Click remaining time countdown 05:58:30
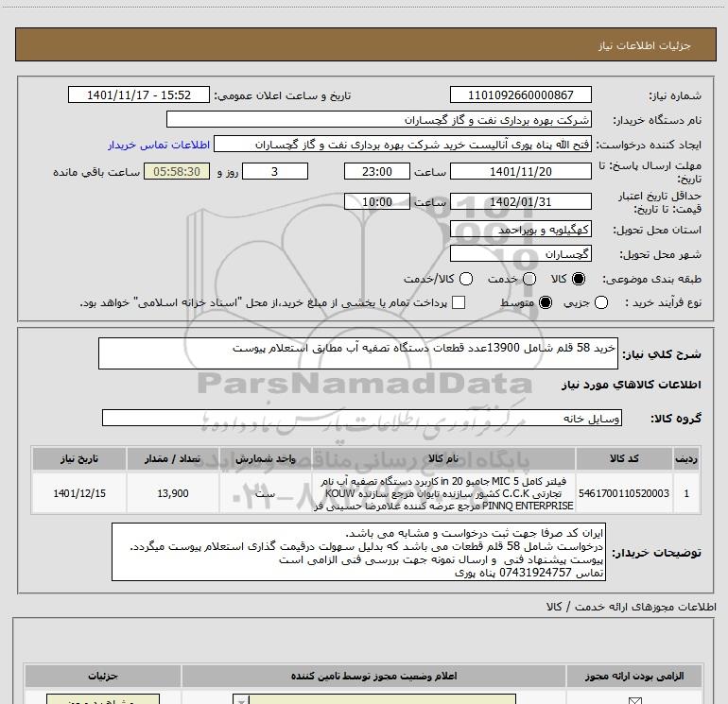 click(177, 171)
